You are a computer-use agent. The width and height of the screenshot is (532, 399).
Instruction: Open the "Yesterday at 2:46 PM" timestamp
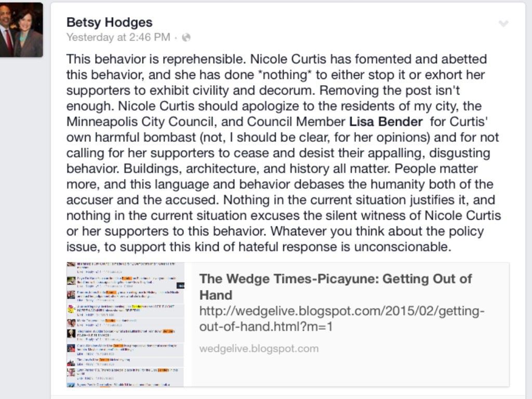pos(118,37)
